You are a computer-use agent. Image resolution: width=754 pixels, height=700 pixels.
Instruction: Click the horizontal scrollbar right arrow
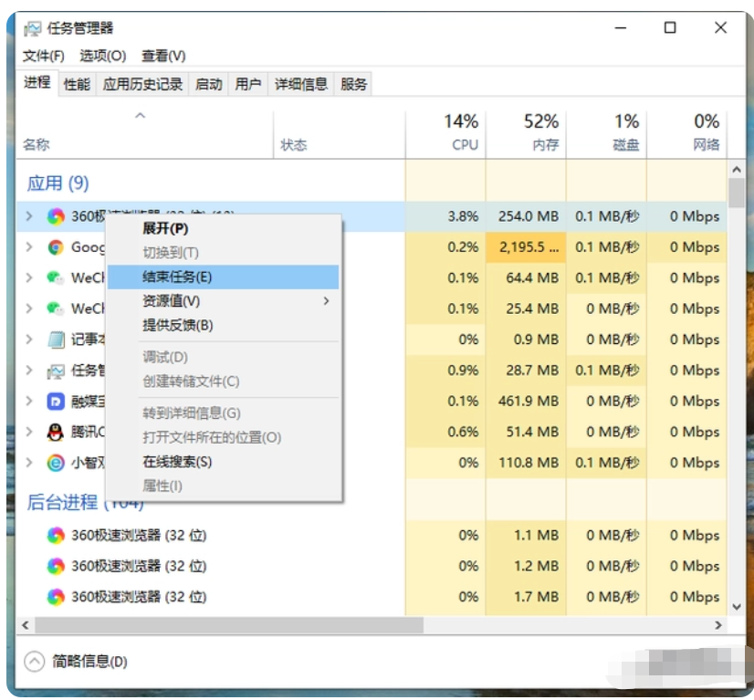click(x=718, y=625)
